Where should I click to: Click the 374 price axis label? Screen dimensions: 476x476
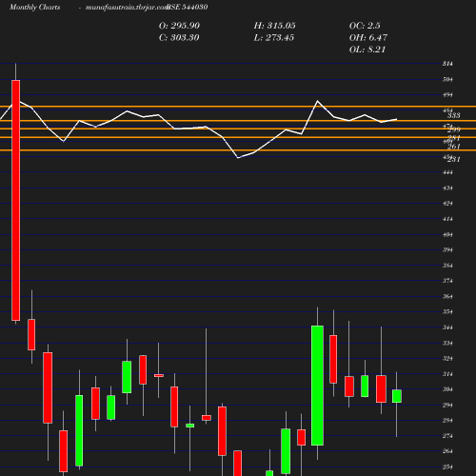447,281
